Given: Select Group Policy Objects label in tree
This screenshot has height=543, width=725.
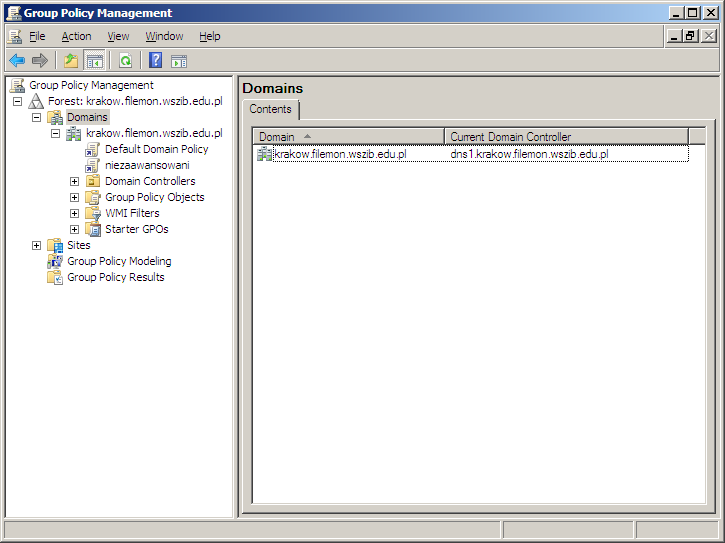Looking at the screenshot, I should coord(155,197).
